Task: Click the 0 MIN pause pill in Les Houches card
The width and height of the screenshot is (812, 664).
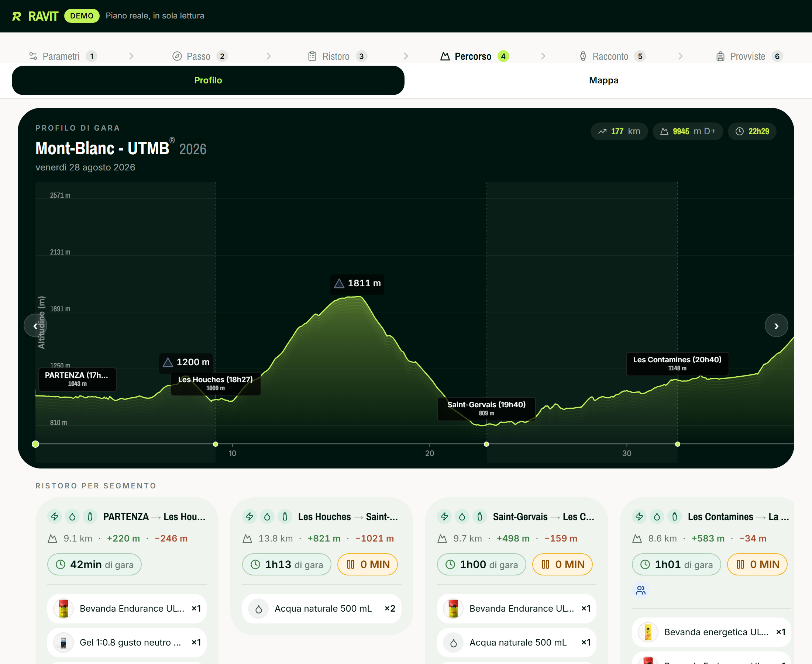Action: point(367,564)
